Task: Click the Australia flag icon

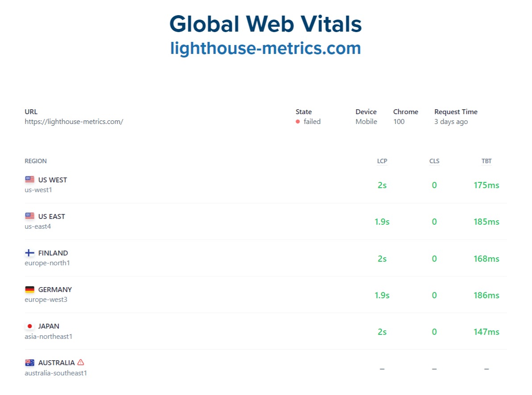Action: (30, 362)
